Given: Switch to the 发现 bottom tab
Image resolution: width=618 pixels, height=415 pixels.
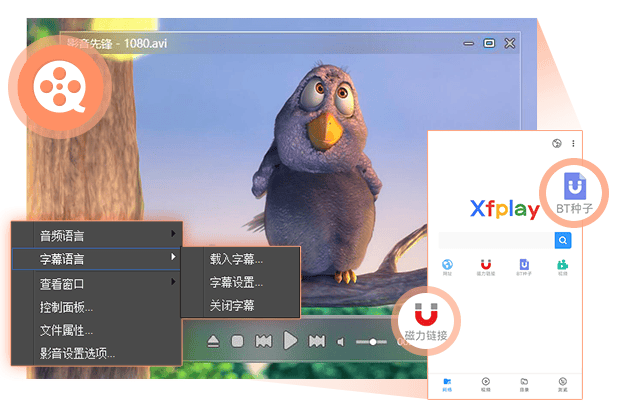Looking at the screenshot, I should [x=562, y=385].
